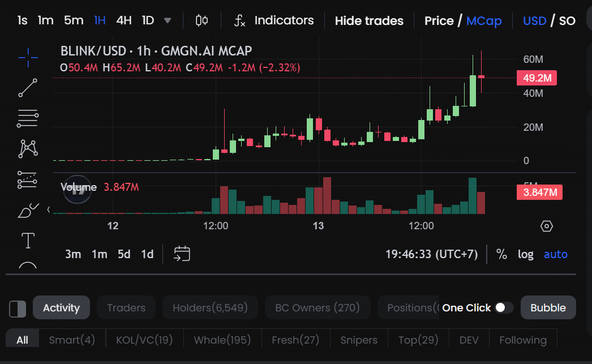Open the chart settings gear icon
The height and width of the screenshot is (364, 592).
tap(546, 225)
